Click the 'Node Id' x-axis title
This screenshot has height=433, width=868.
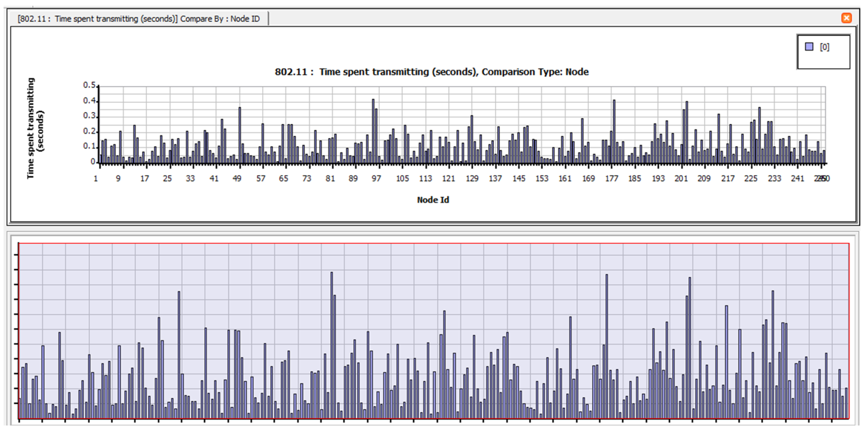(433, 200)
